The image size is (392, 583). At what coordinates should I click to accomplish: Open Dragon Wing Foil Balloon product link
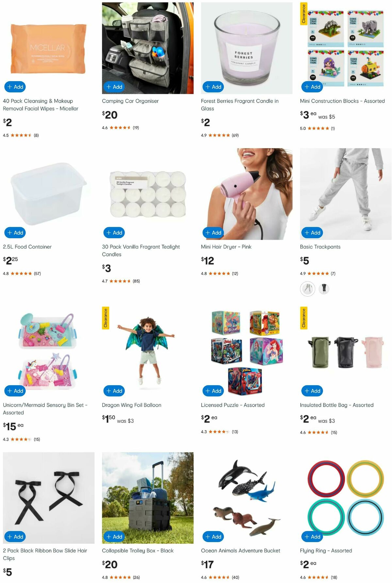[132, 405]
